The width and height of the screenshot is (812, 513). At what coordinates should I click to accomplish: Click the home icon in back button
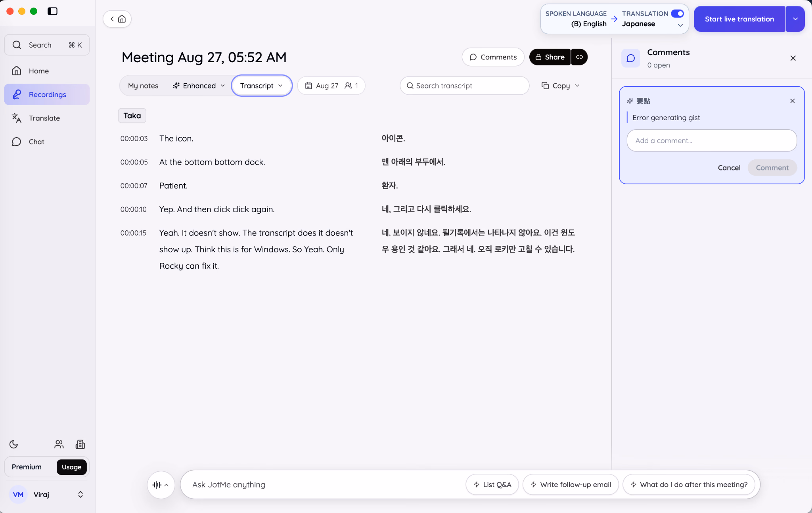(x=122, y=19)
